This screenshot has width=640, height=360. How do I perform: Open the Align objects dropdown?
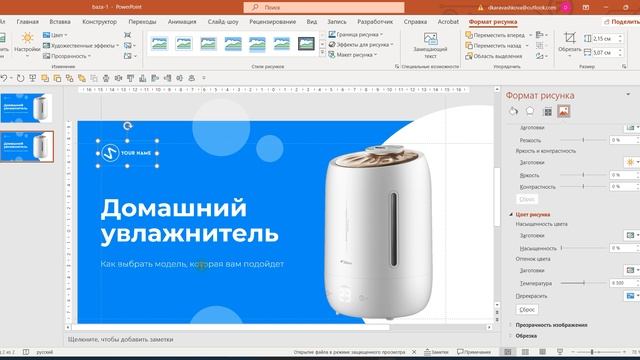[x=541, y=35]
